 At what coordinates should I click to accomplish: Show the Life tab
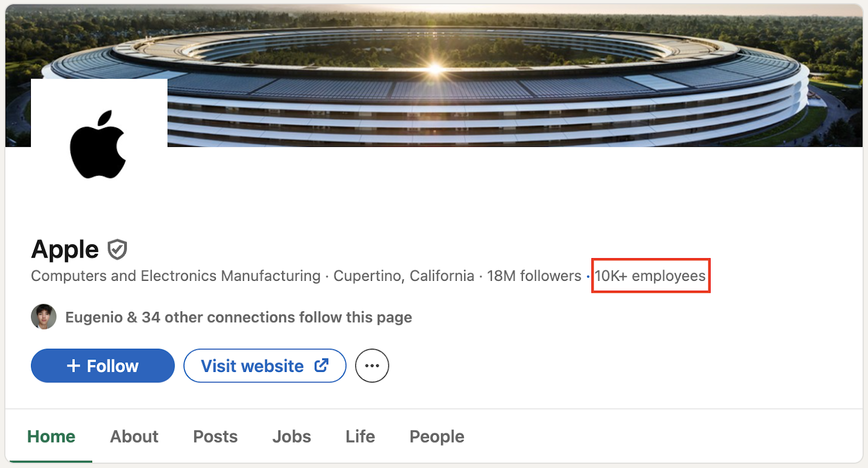(360, 437)
